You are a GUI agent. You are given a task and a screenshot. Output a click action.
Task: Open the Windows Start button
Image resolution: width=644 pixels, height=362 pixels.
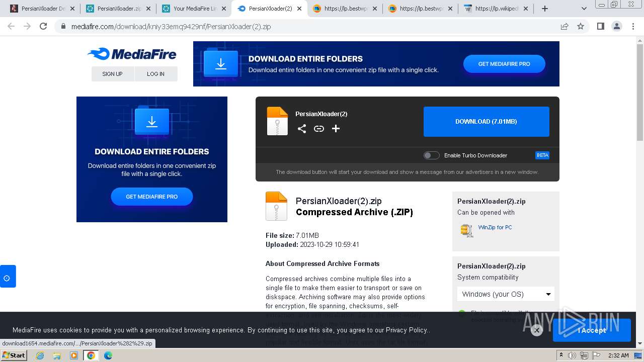click(14, 355)
